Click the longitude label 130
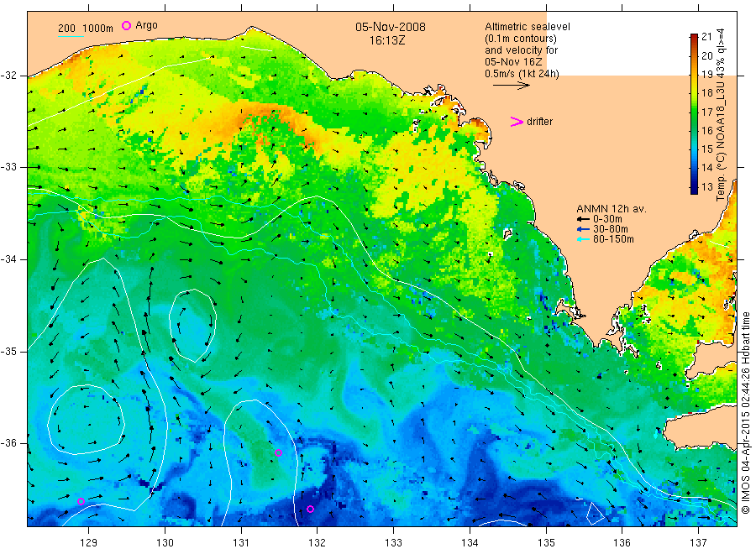 [165, 543]
